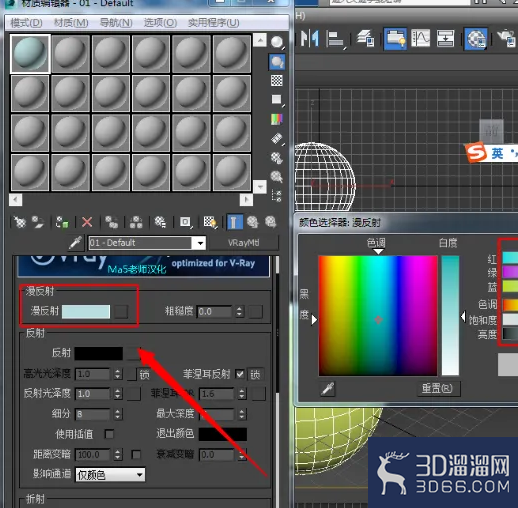
Task: Adjust highlight glossiness spinner
Action: [x=117, y=374]
